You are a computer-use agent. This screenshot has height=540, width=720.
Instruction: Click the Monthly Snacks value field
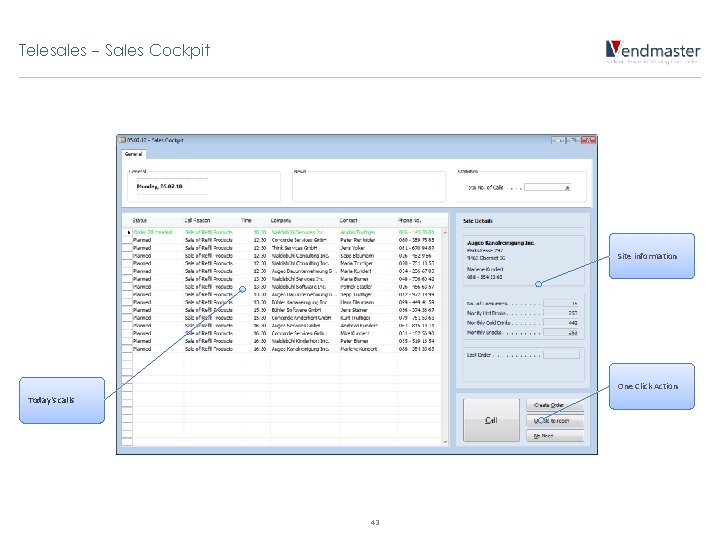[x=561, y=332]
